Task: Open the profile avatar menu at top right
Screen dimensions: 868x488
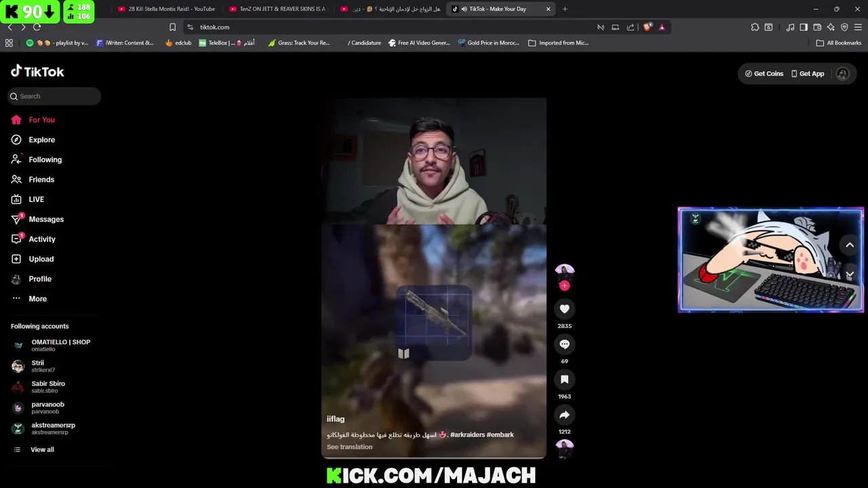Action: click(842, 74)
